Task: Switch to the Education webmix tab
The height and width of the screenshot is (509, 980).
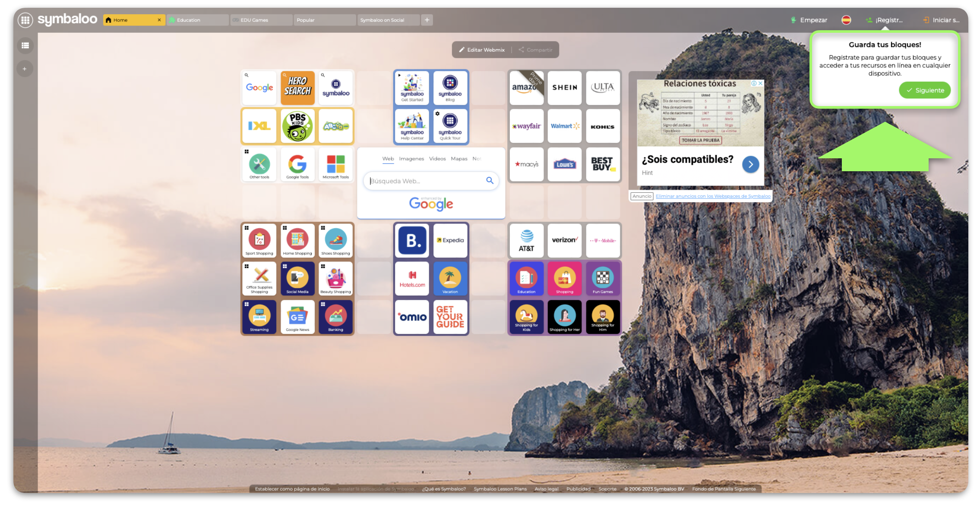Action: tap(198, 20)
